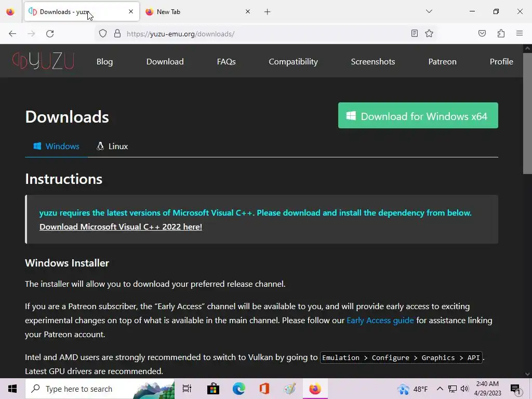
Task: Open the Extensions puzzle icon
Action: [501, 33]
